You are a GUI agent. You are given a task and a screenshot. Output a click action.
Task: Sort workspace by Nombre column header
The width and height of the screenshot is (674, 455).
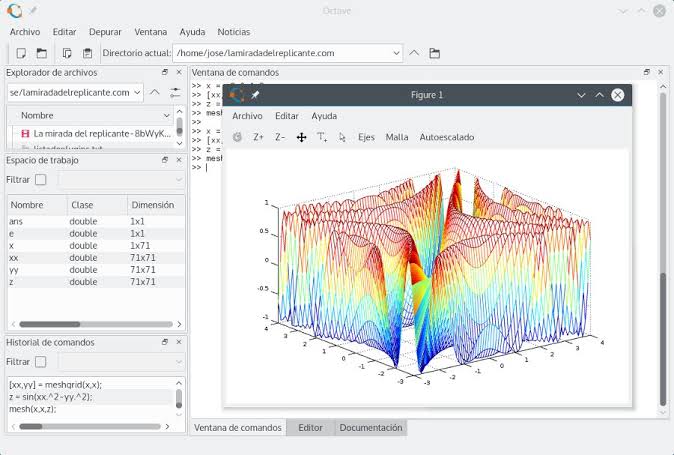click(37, 205)
